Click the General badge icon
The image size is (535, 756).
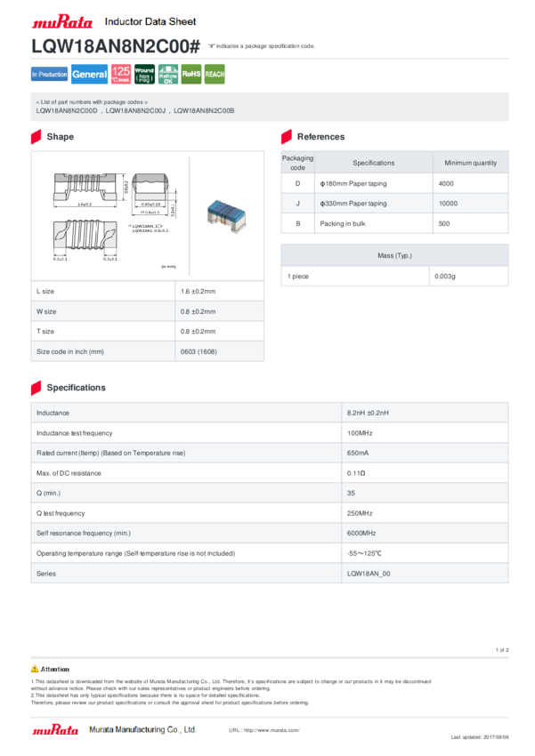click(89, 74)
